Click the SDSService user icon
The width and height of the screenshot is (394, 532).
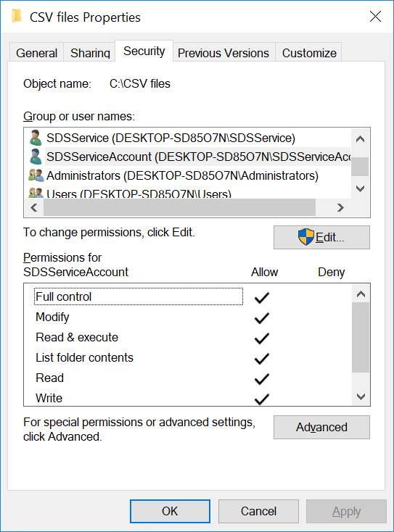tap(36, 138)
